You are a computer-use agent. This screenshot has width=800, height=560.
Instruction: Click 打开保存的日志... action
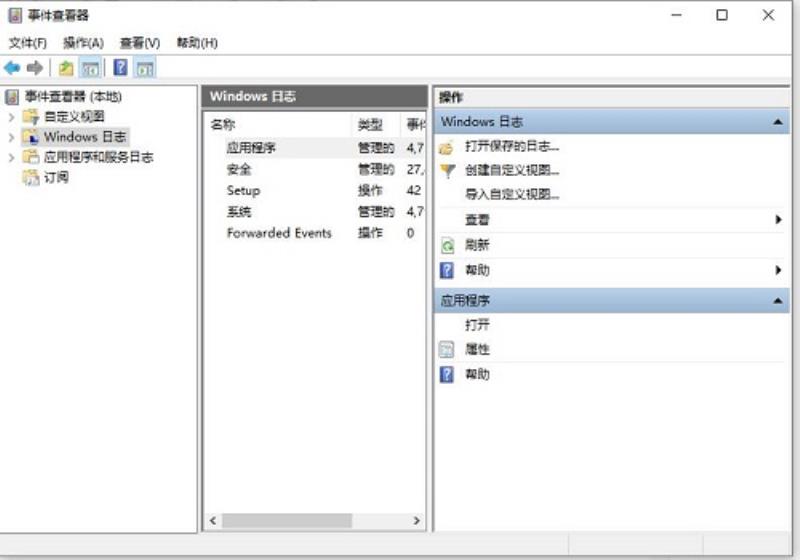[x=512, y=147]
